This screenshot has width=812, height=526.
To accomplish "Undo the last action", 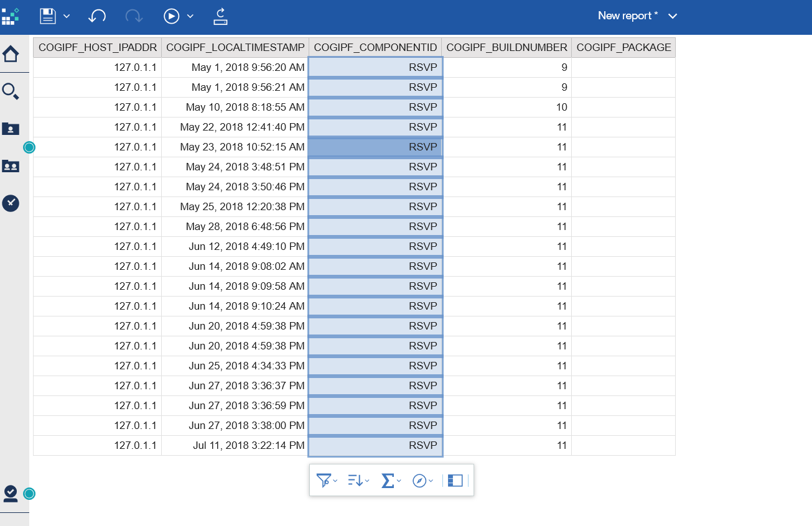I will [x=96, y=16].
